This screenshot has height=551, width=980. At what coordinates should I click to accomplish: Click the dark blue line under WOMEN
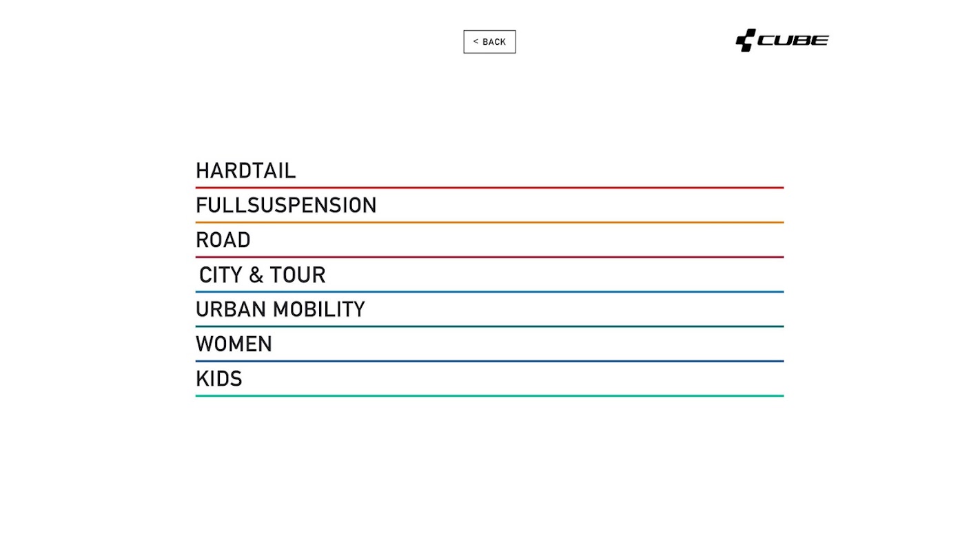(489, 361)
